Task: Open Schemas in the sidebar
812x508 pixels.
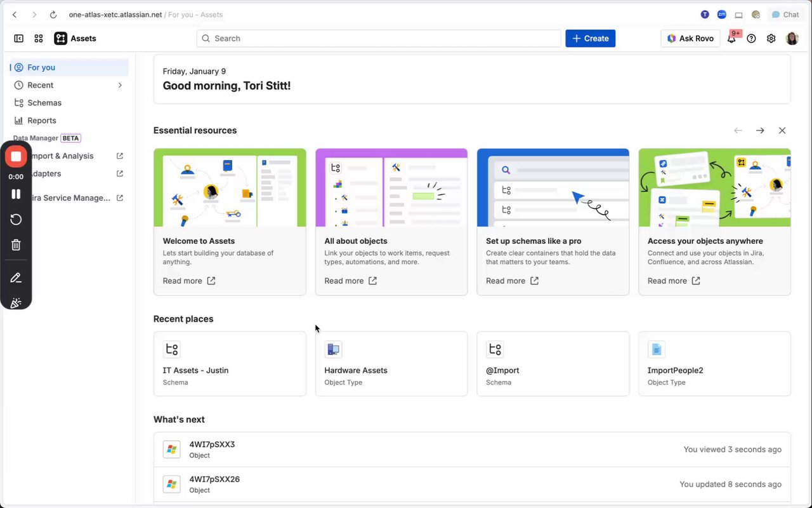Action: pos(44,103)
